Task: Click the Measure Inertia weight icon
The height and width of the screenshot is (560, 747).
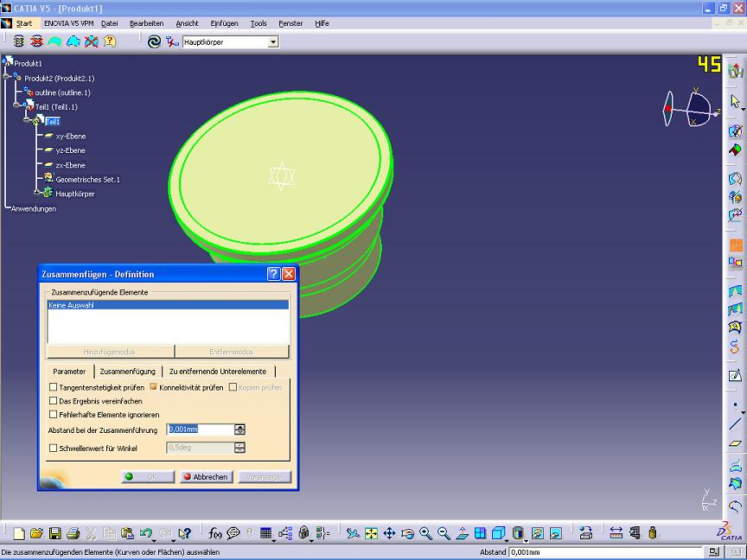Action: (x=653, y=533)
